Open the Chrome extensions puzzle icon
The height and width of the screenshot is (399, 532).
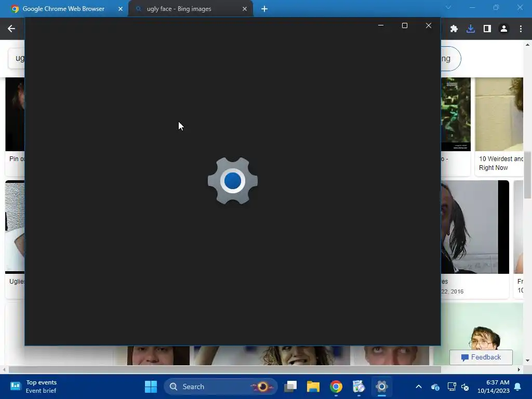tap(454, 29)
